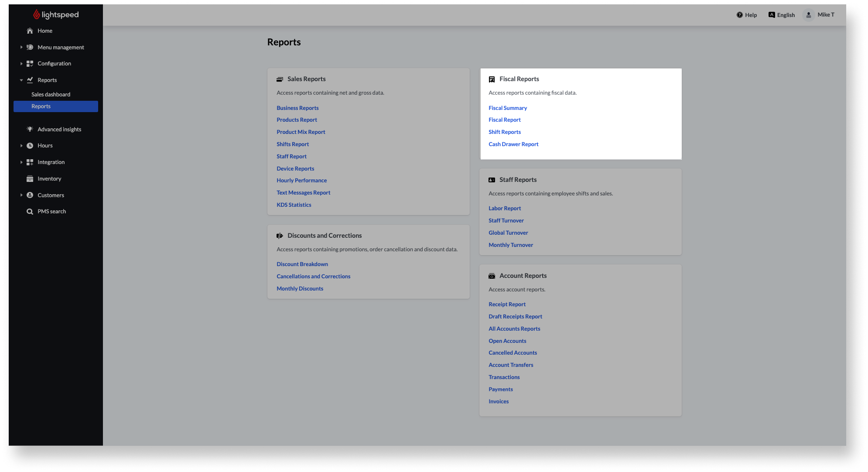Screen dimensions: 868x472
Task: Click the Inventory box icon
Action: coord(30,179)
